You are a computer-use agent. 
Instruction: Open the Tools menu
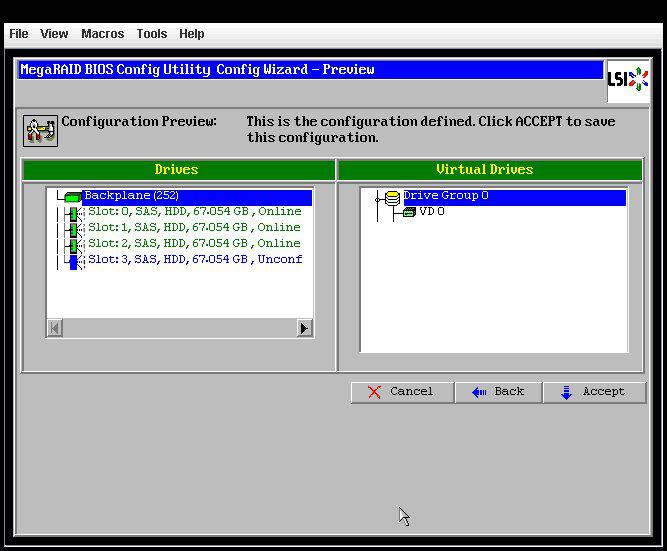152,34
